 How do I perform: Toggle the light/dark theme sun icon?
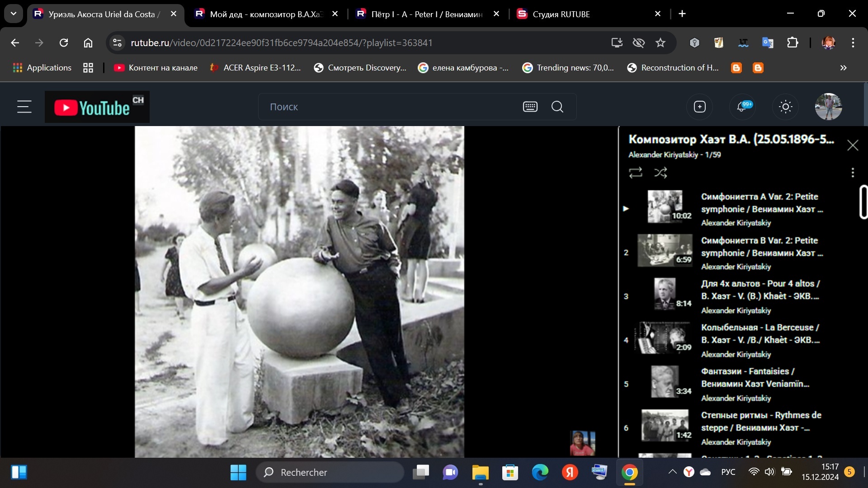(x=785, y=107)
